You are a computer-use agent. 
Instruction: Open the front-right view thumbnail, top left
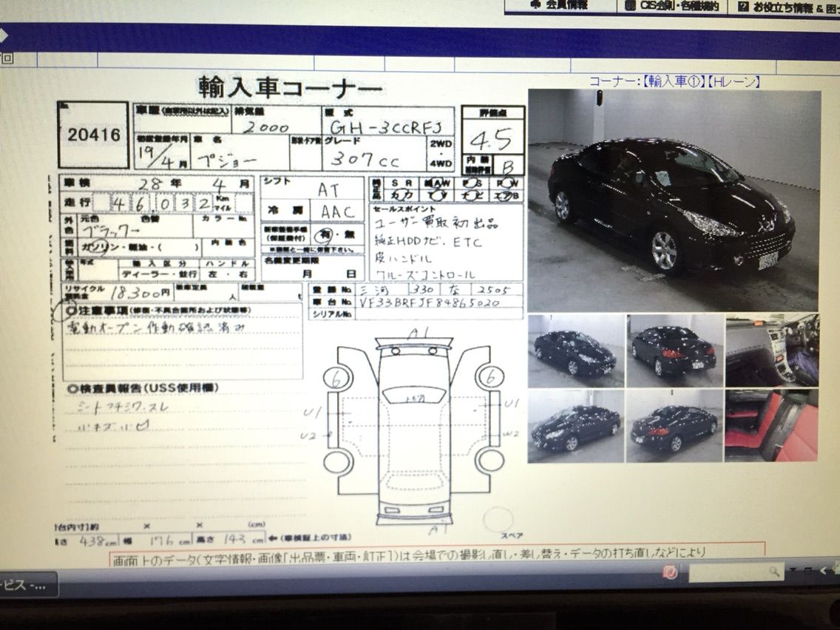coord(576,350)
